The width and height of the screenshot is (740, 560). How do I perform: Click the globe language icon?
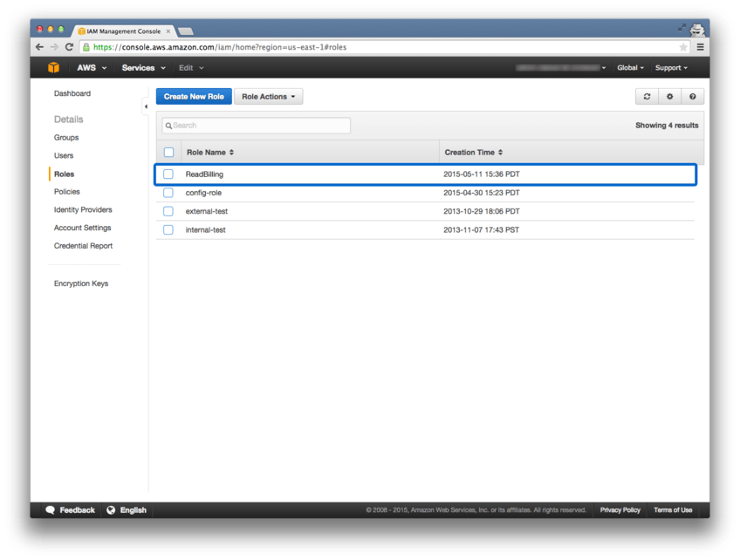(111, 510)
